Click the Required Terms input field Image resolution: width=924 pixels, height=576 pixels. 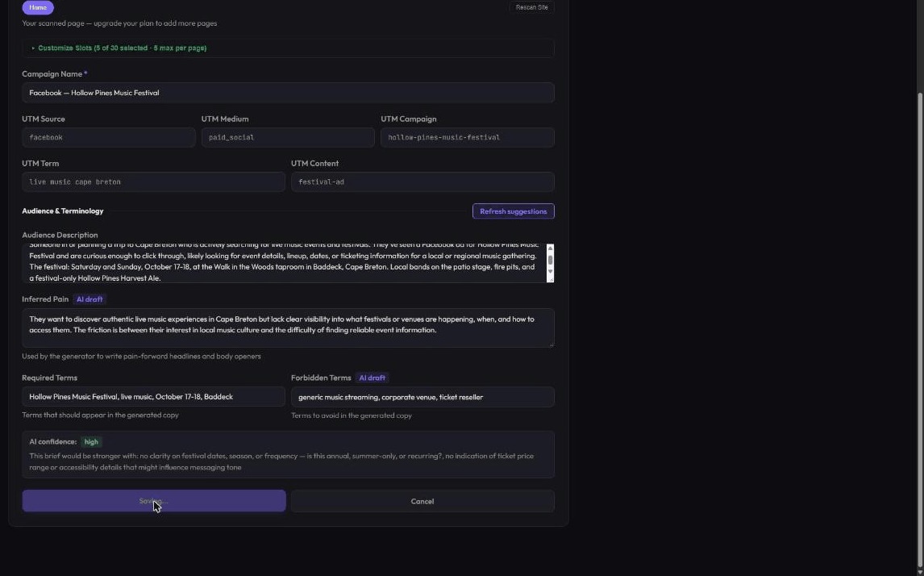point(153,397)
